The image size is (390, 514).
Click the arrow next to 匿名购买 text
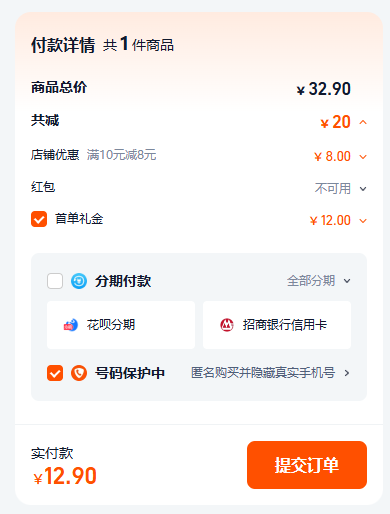pos(347,373)
